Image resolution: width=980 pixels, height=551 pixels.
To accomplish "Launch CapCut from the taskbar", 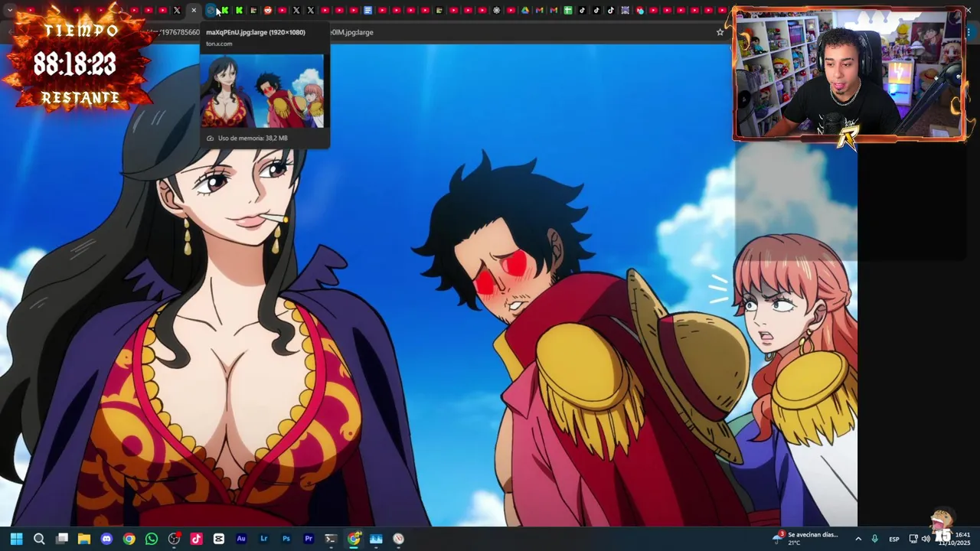I will pyautogui.click(x=219, y=539).
